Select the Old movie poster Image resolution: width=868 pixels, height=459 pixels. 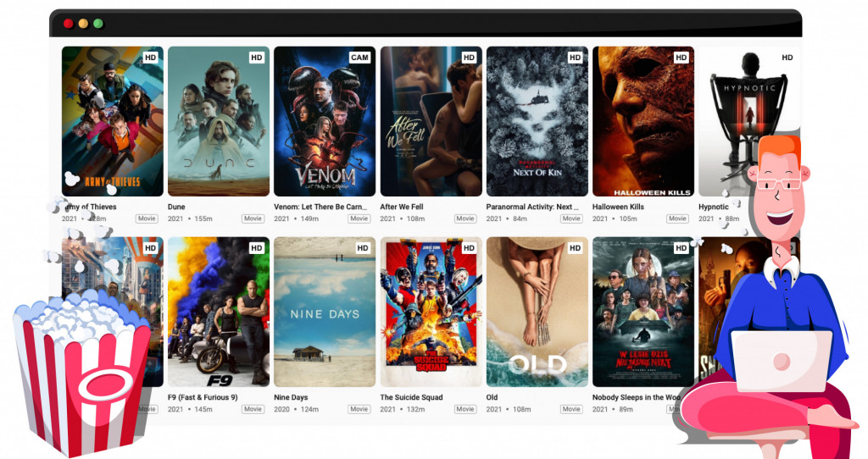pos(537,312)
